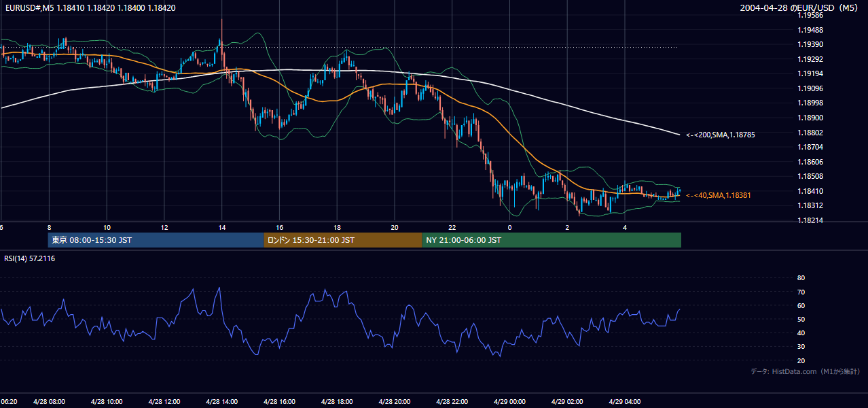Click price axis value 1.19096
The width and height of the screenshot is (868, 408).
point(810,88)
